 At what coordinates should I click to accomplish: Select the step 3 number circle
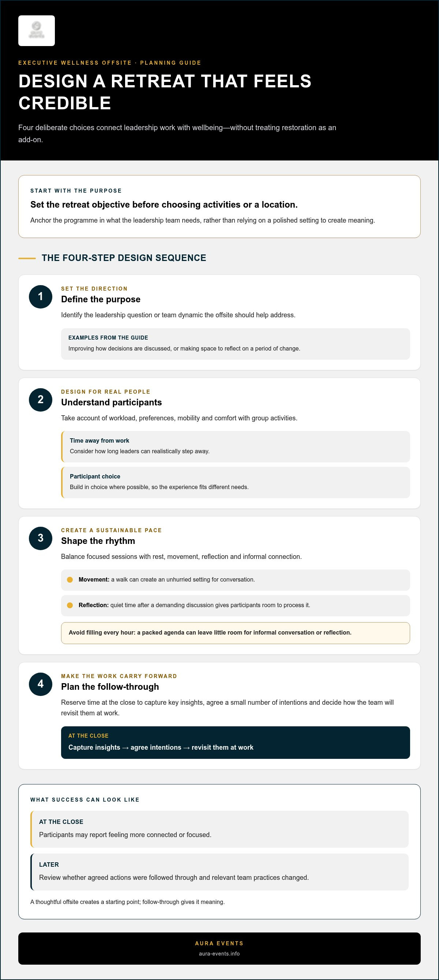pyautogui.click(x=40, y=538)
